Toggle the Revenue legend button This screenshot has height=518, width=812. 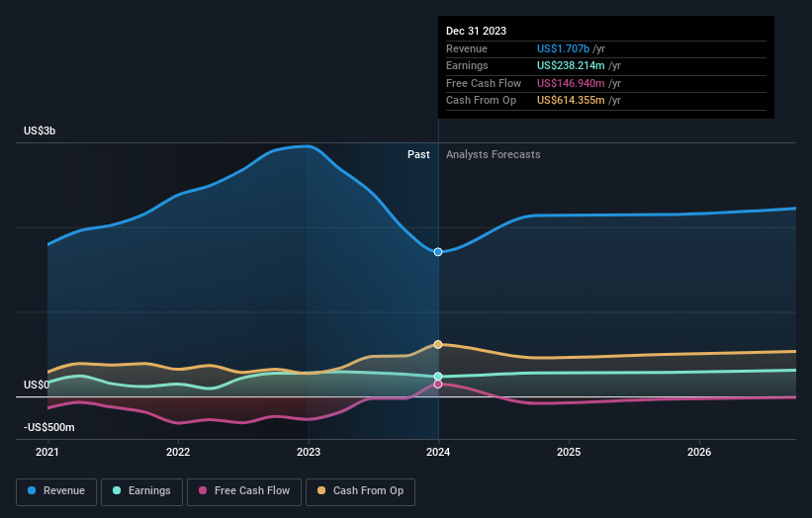pyautogui.click(x=56, y=491)
